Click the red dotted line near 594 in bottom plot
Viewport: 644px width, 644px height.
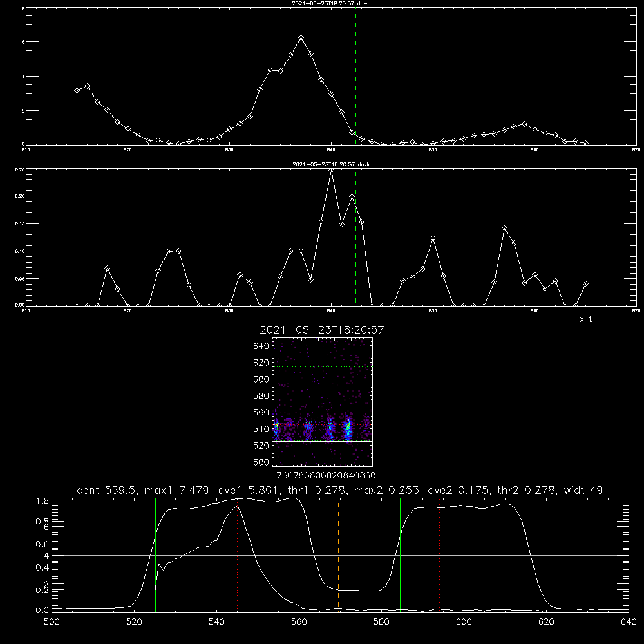[439, 555]
